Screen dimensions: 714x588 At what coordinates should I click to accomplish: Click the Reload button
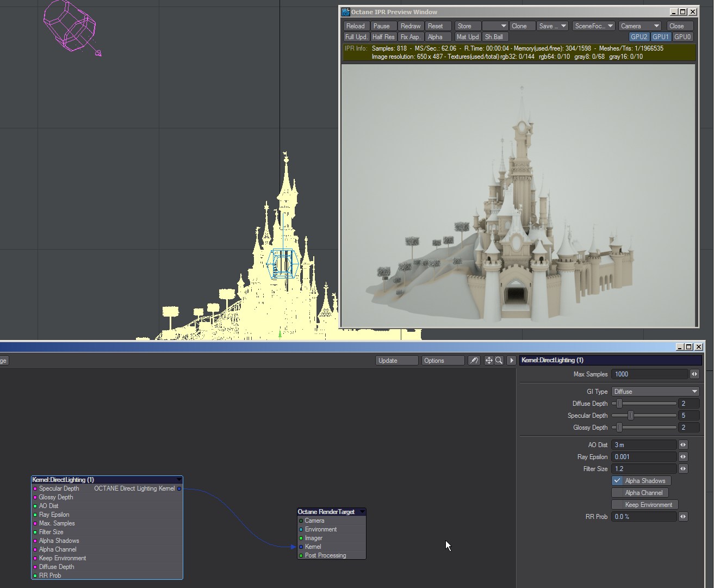point(356,26)
